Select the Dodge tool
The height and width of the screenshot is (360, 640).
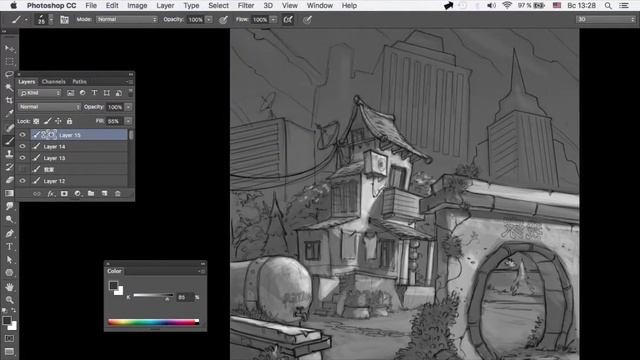pos(9,219)
